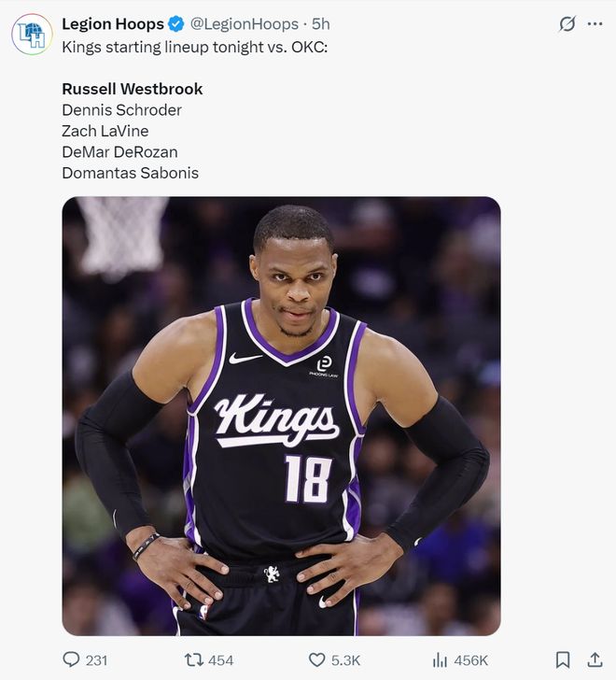The width and height of the screenshot is (616, 680).
Task: Open the view analytics bar-chart icon
Action: tap(441, 659)
